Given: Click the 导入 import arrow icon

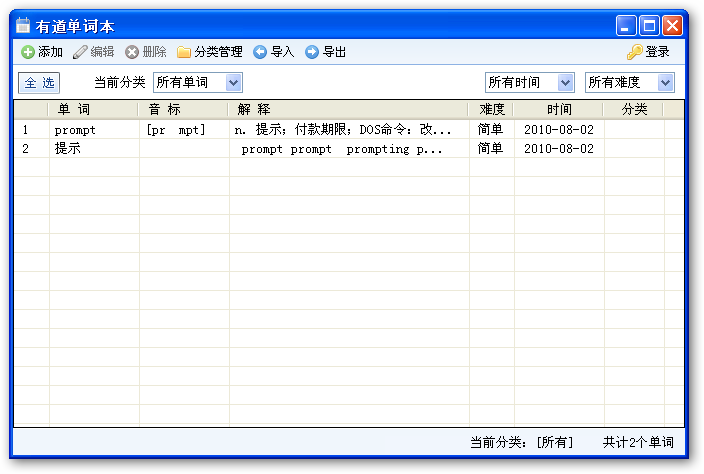Looking at the screenshot, I should (x=260, y=52).
